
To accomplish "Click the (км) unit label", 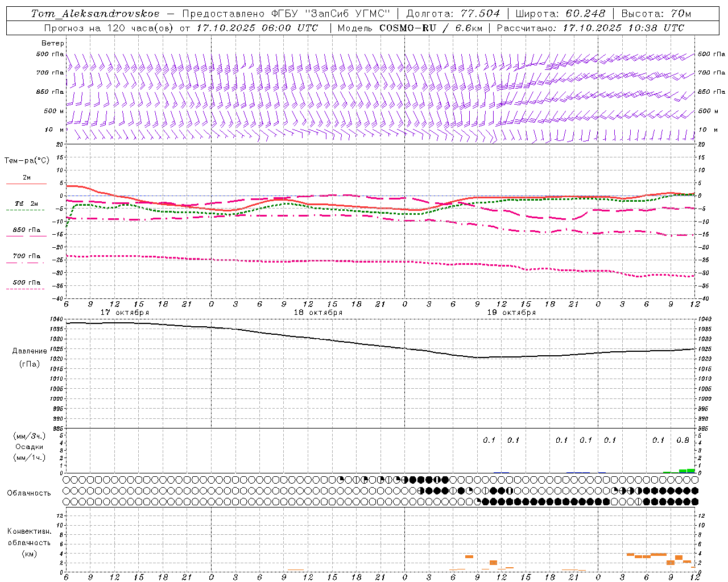I will coord(29,554).
